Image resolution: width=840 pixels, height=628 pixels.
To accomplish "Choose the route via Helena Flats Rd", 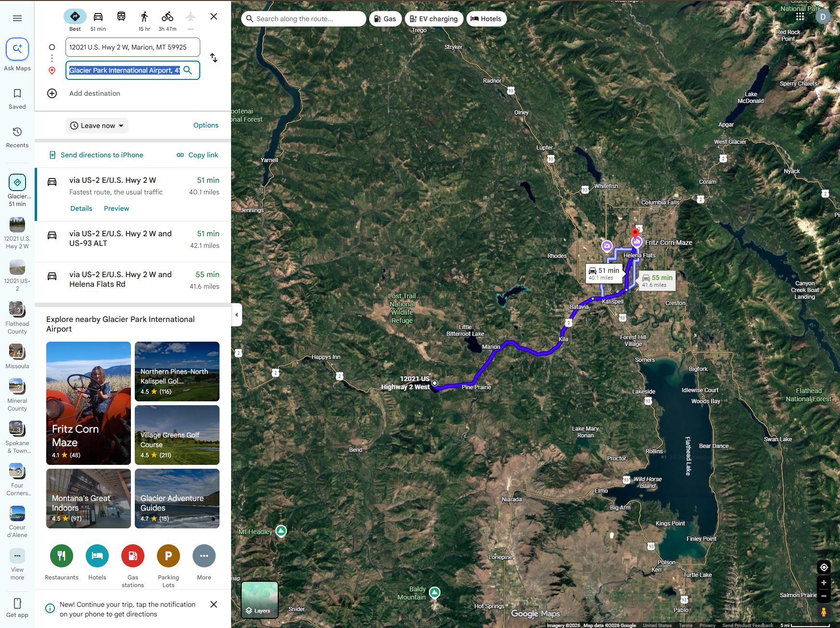I will point(133,282).
